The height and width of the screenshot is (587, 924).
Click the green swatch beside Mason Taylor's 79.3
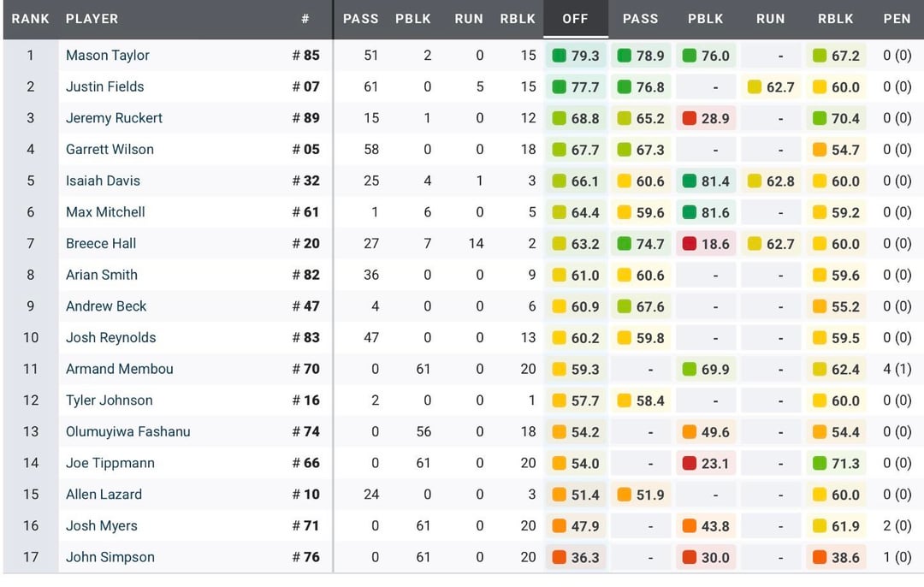(560, 56)
